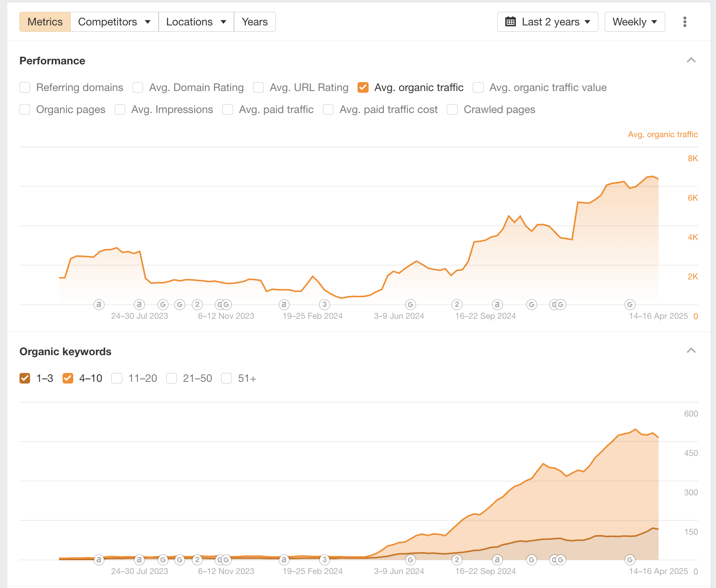Turn on Avg. Impressions checkbox
Image resolution: width=716 pixels, height=588 pixels.
point(120,110)
